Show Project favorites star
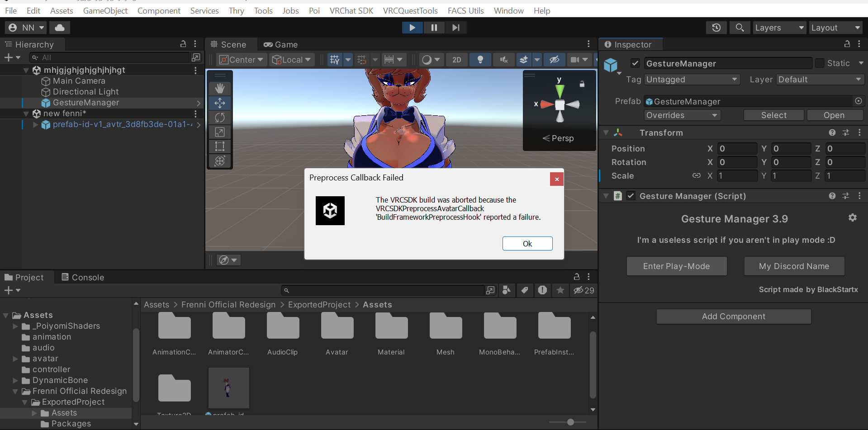Viewport: 868px width, 430px height. tap(560, 290)
